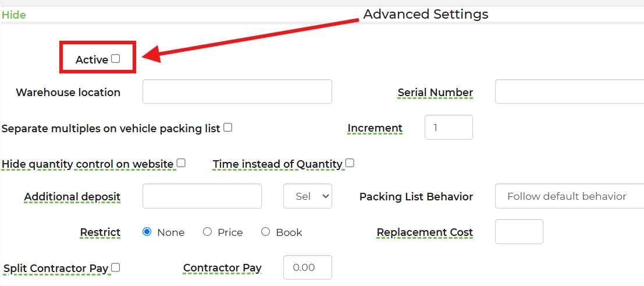Click the Serial Number help label
This screenshot has height=286, width=644.
pyautogui.click(x=435, y=93)
